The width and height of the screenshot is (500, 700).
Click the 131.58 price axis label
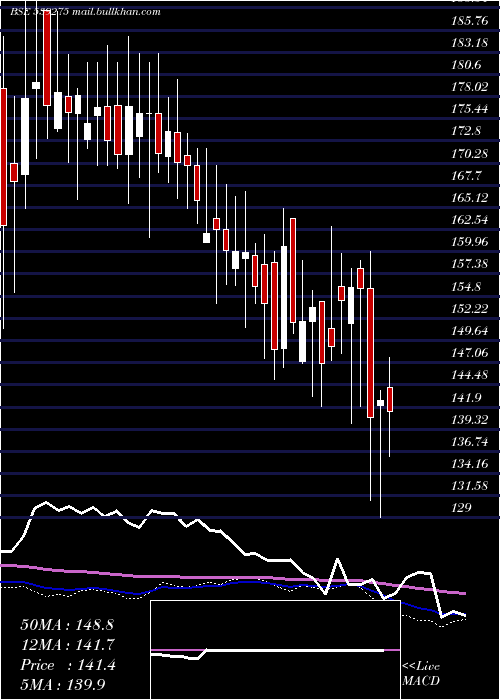point(470,486)
